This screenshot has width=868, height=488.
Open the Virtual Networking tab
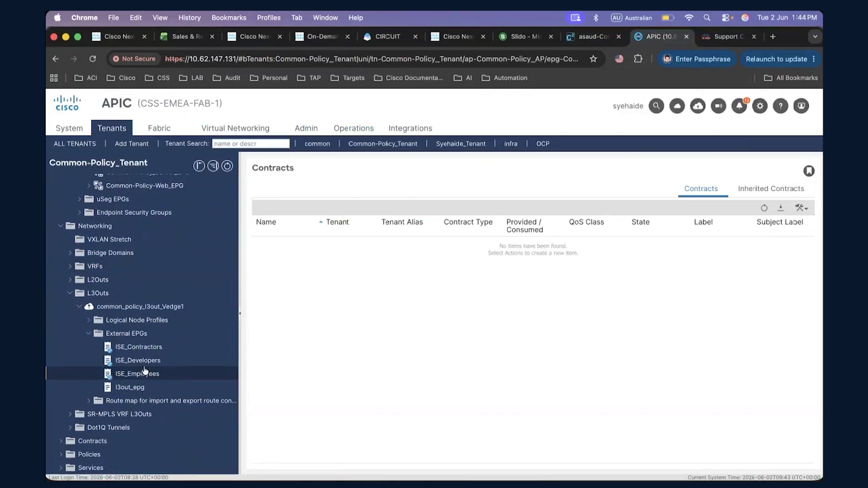(235, 128)
